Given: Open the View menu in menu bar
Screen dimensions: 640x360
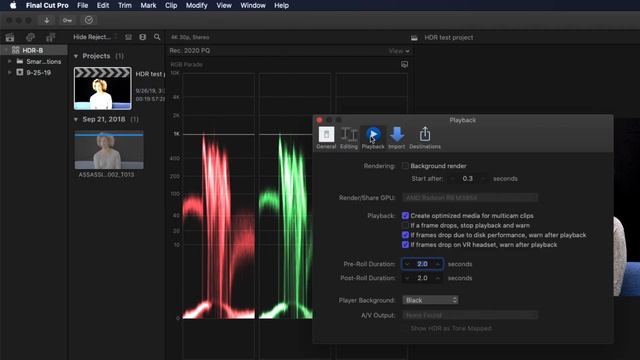Looking at the screenshot, I should [x=224, y=5].
